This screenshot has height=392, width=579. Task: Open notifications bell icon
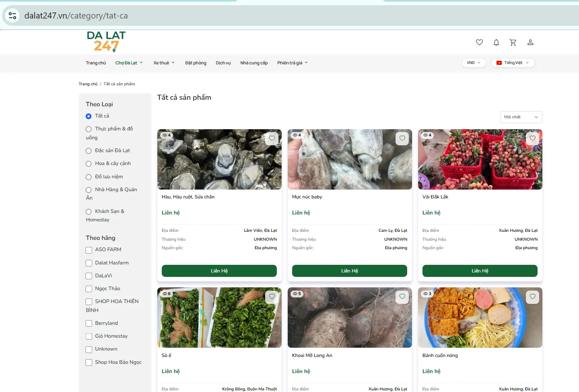[x=496, y=42]
